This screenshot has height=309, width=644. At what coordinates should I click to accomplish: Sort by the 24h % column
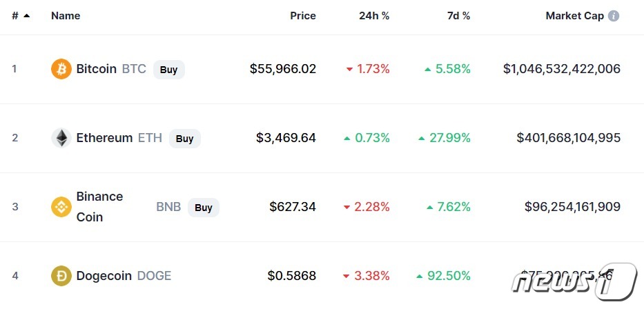pos(374,16)
